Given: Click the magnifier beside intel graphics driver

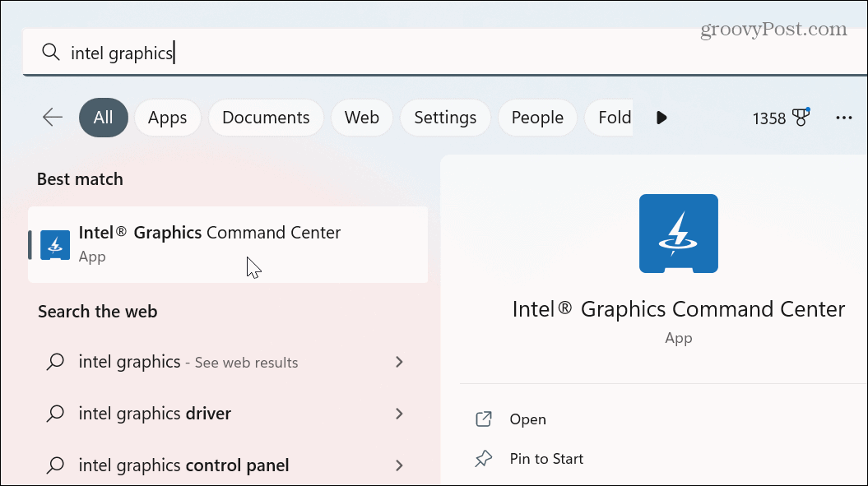Looking at the screenshot, I should [55, 414].
